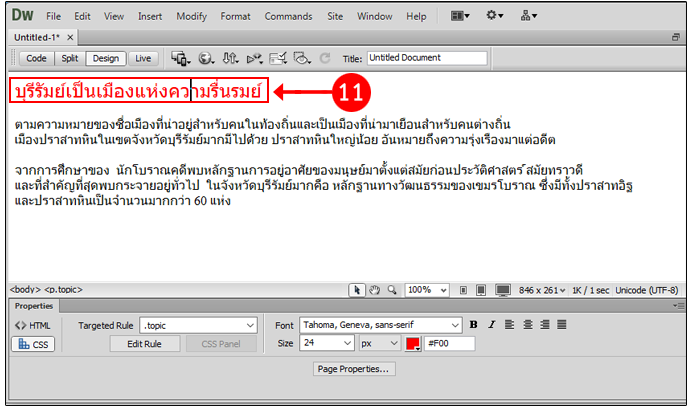Viewport: 691px width, 413px height.
Task: Open the red text color swatch
Action: click(412, 344)
